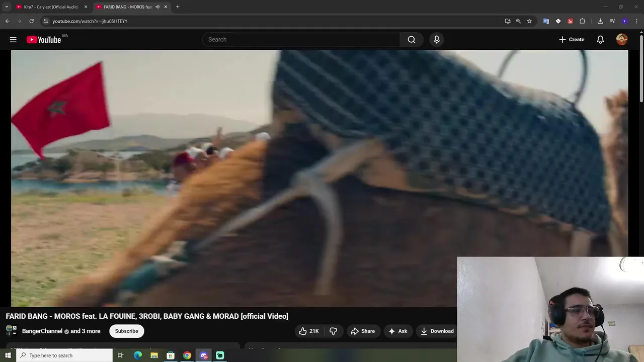The image size is (644, 362).
Task: Close the FARID BANG tab
Action: coord(166,7)
